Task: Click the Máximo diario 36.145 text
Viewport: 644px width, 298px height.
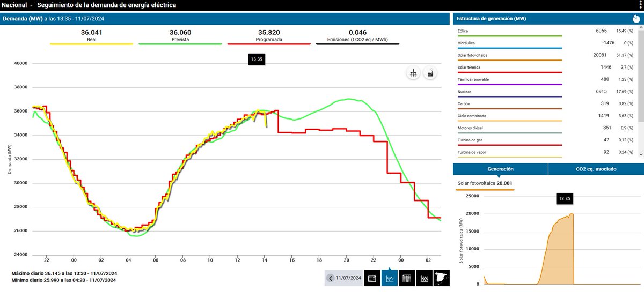Action: pos(64,273)
